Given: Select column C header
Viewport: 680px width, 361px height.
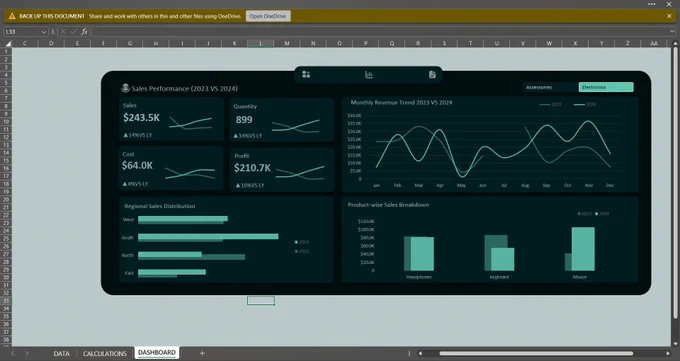Looking at the screenshot, I should [24, 43].
